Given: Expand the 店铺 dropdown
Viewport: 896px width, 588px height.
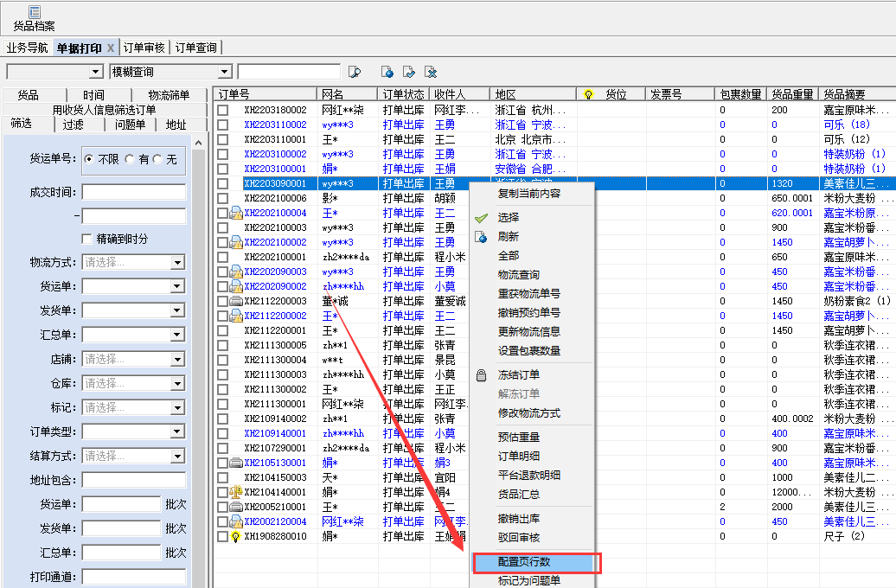Looking at the screenshot, I should 178,360.
